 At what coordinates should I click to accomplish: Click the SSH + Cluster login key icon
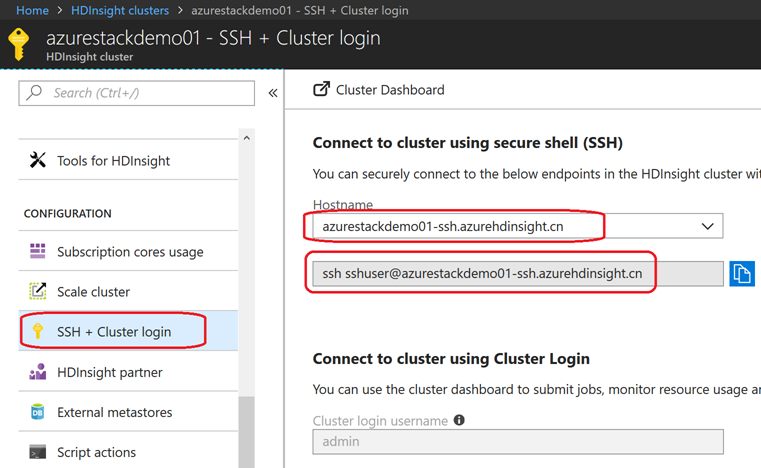click(x=37, y=331)
